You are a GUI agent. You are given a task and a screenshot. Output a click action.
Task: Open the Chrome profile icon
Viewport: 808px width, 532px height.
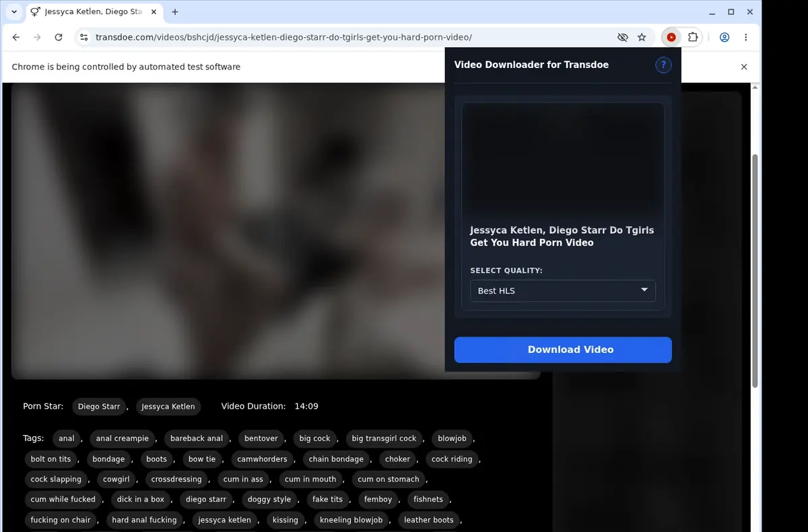(x=725, y=38)
